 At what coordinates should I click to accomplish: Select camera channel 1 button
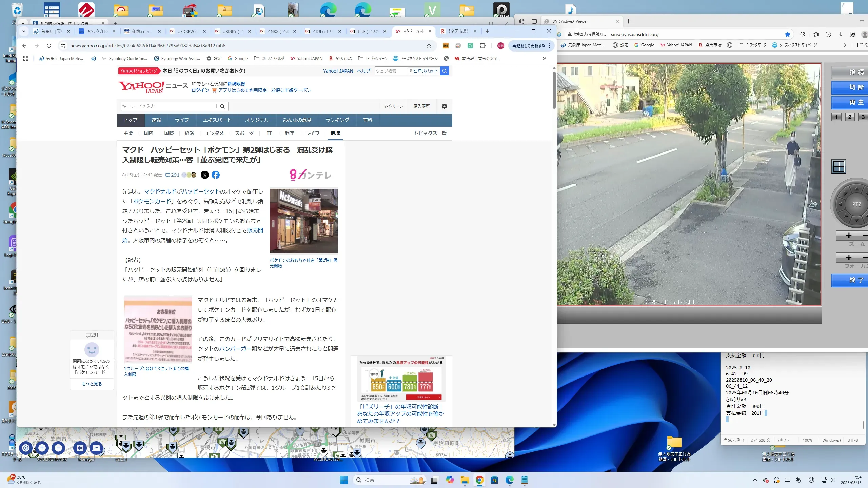[836, 117]
